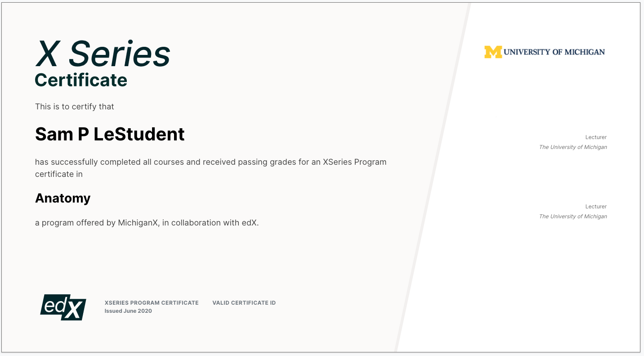Click the recipient name Sam P LeStudent
This screenshot has width=644, height=356.
click(110, 134)
